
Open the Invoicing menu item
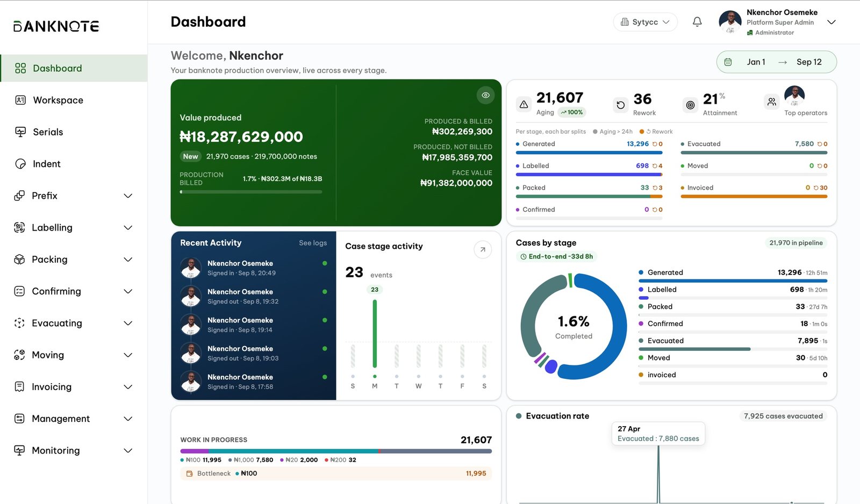pyautogui.click(x=74, y=387)
